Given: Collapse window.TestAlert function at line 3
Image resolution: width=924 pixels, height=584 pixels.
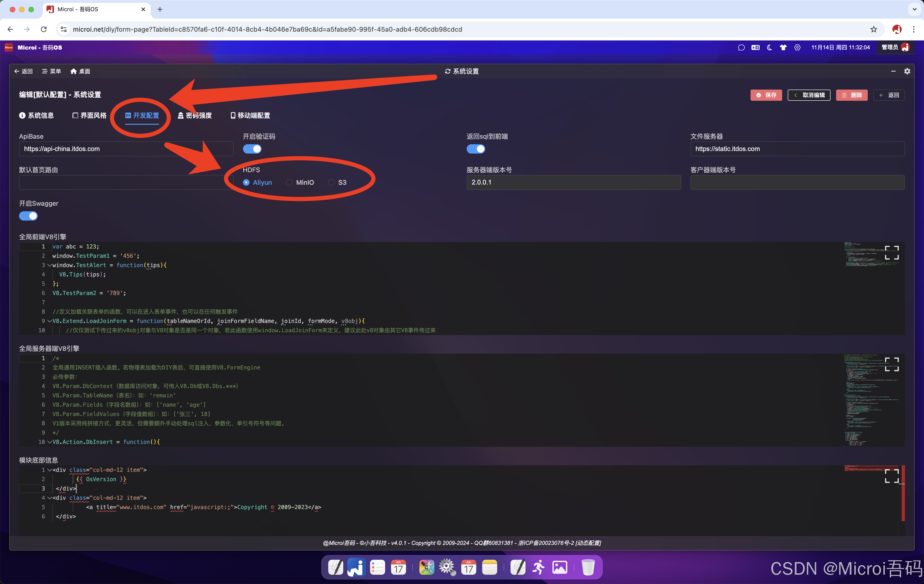Looking at the screenshot, I should point(50,265).
